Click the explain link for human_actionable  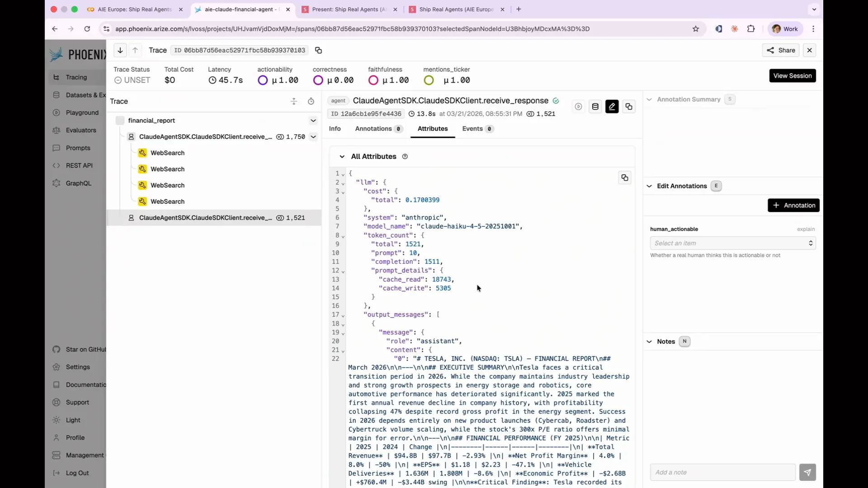tap(806, 229)
